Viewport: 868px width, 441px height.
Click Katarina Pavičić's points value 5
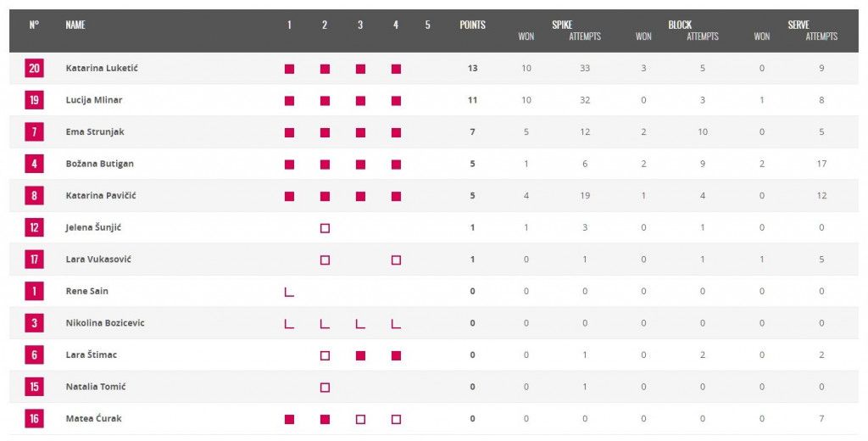point(472,196)
